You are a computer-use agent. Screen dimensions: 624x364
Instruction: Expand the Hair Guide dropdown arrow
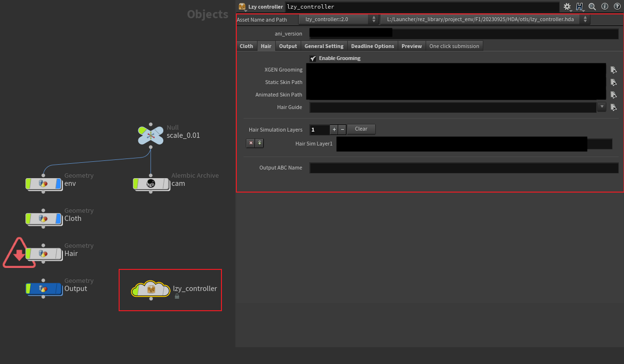coord(602,107)
